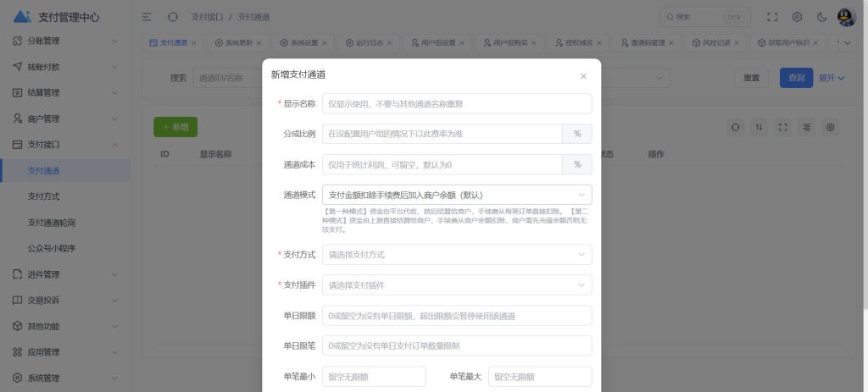Toggle the sidebar collapse icon
This screenshot has height=392, width=868.
(147, 17)
